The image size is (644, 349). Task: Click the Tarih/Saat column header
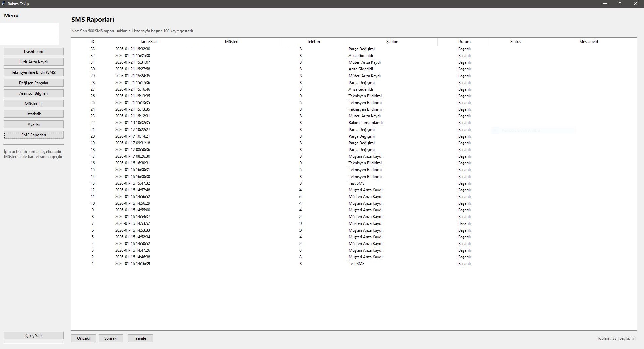[x=149, y=42]
